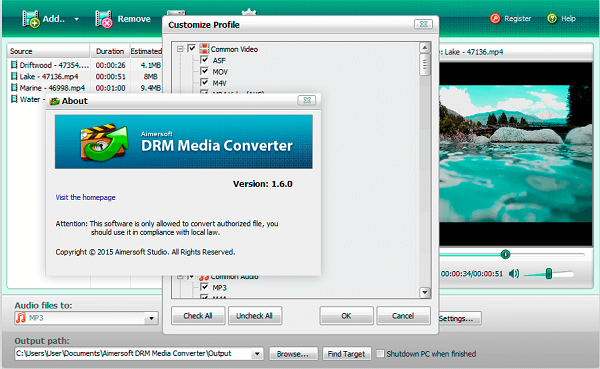Screen dimensions: 600x369
Task: Collapse the Common Video tree node
Action: 180,49
